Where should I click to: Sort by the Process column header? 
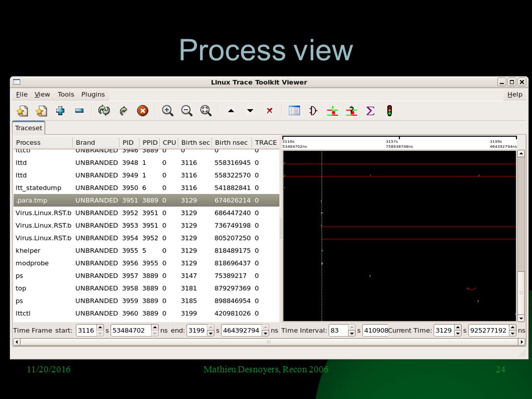pyautogui.click(x=43, y=142)
